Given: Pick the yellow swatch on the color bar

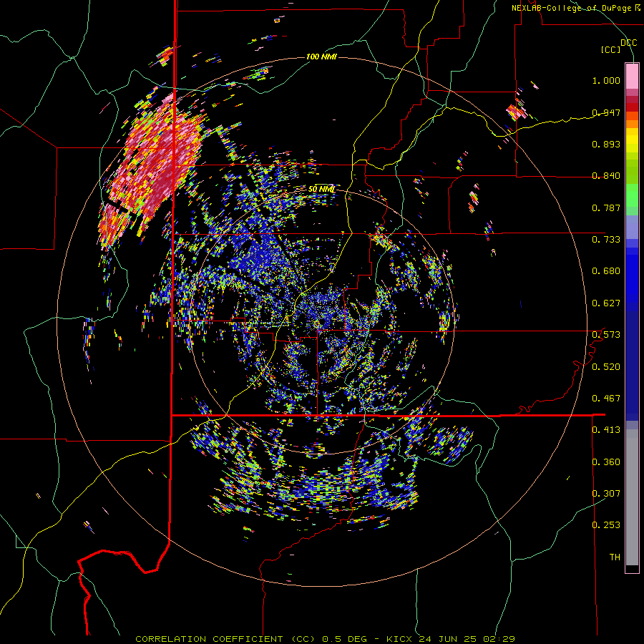Looking at the screenshot, I should [632, 140].
